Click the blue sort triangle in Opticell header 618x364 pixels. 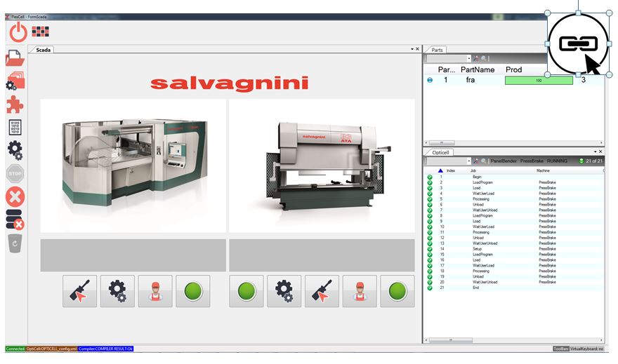[x=440, y=171]
